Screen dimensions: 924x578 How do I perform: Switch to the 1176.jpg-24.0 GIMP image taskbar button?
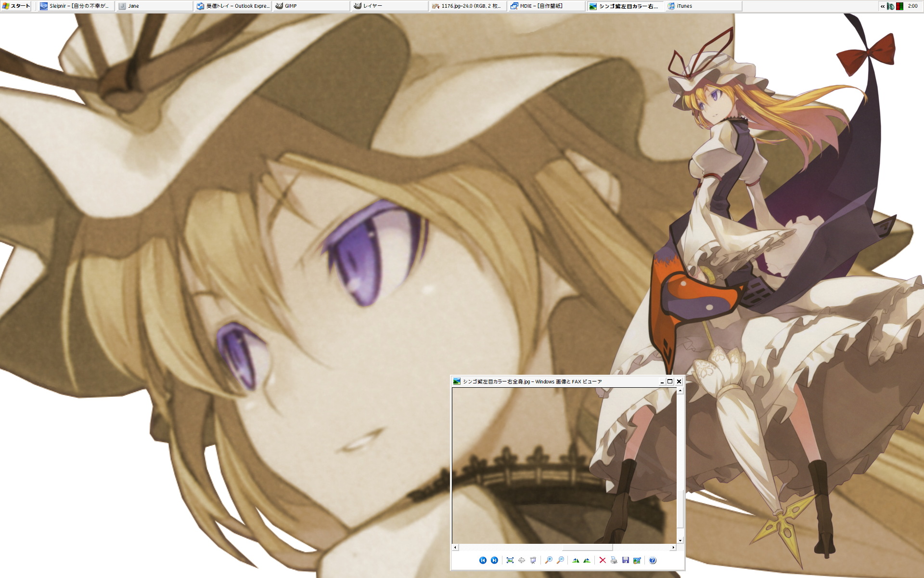[x=468, y=6]
